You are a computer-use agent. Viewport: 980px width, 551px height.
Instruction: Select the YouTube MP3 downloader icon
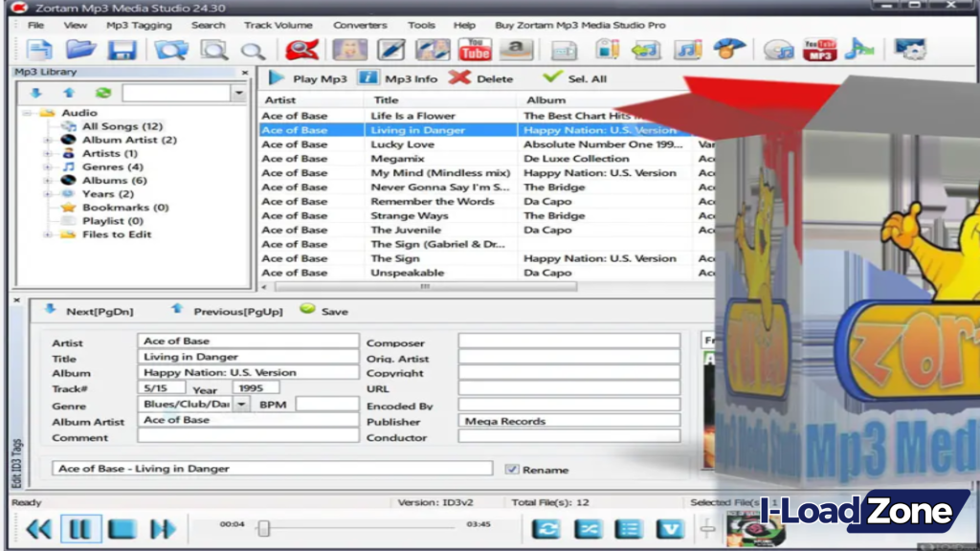click(x=821, y=49)
